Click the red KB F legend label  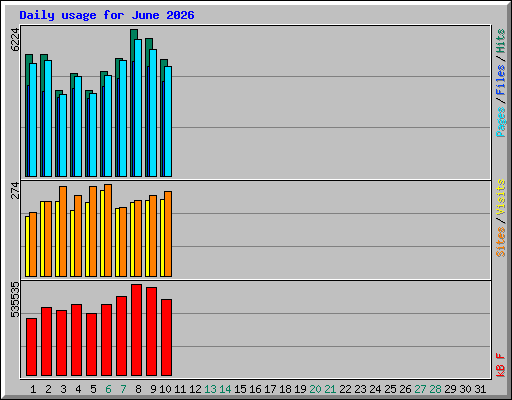pos(501,365)
